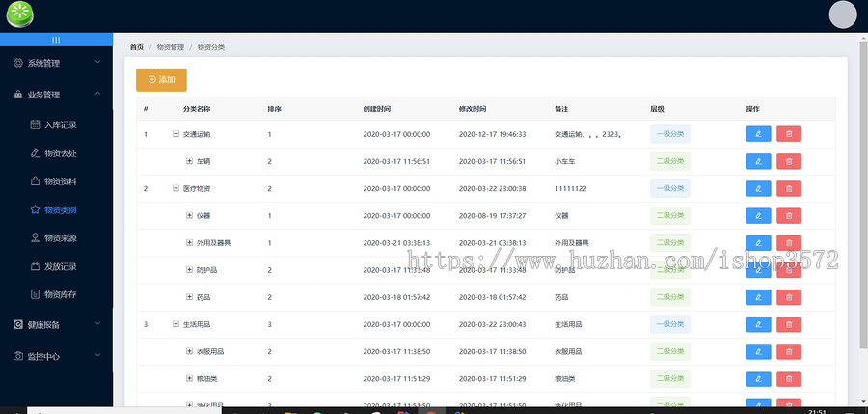868x414 pixels.
Task: Edit the 生活用品 category row
Action: point(758,324)
